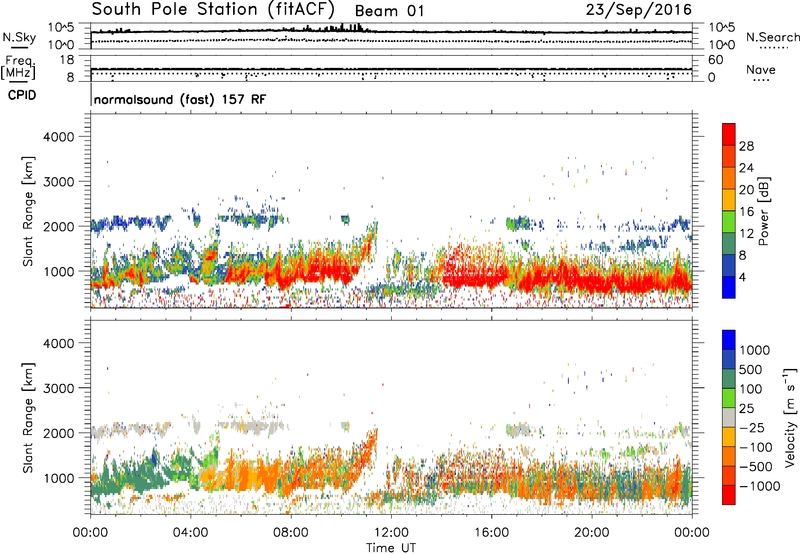Screen dimensions: 800x554
Task: Click the "25" label on Velocity colorbar
Action: tap(747, 409)
